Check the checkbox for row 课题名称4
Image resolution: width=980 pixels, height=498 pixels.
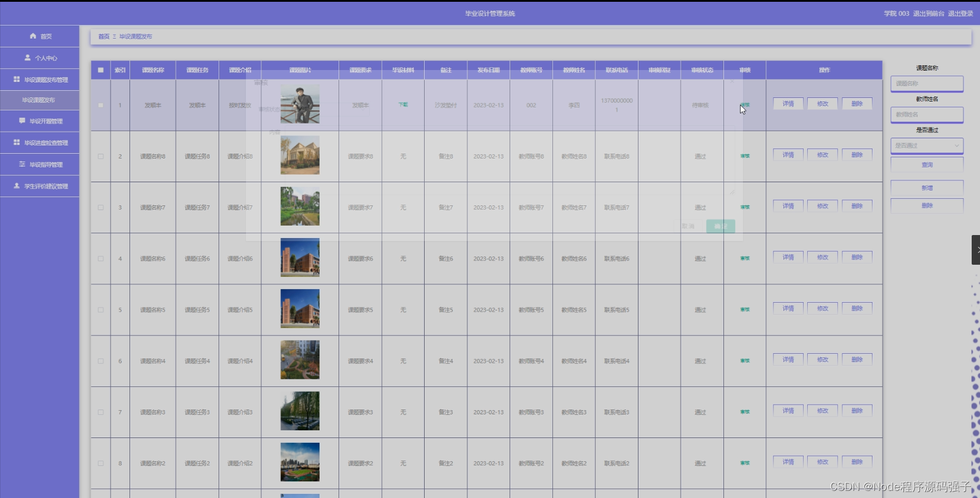pyautogui.click(x=100, y=361)
